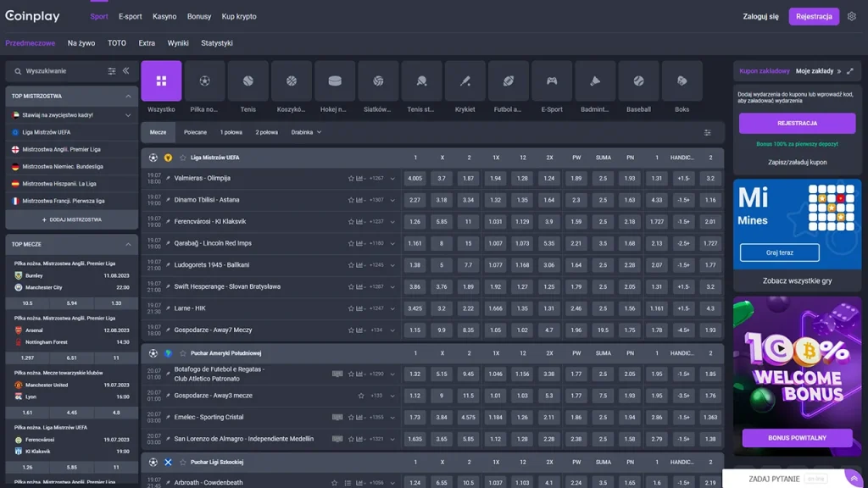
Task: Expand Moje zakłady arrows in bet slip
Action: (838, 71)
